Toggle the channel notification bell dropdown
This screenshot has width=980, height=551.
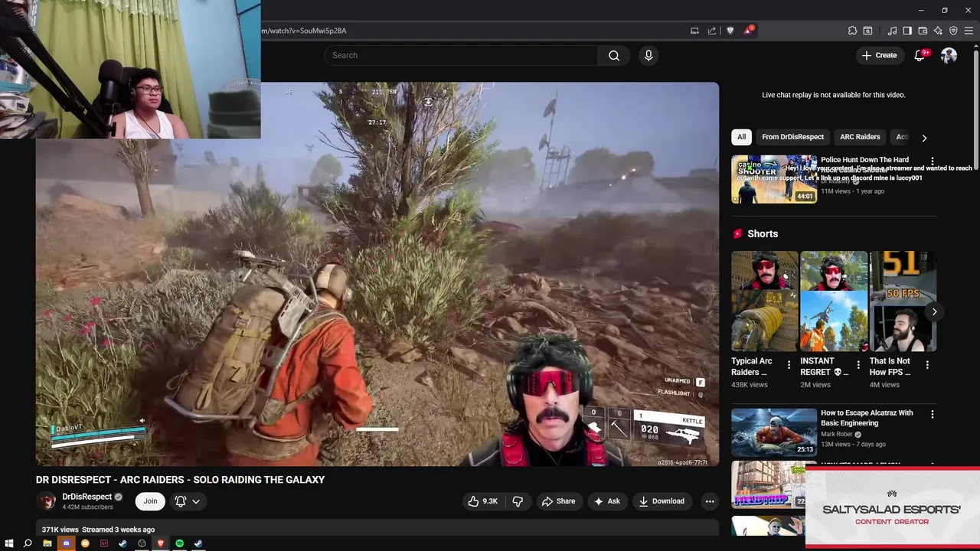(x=188, y=501)
